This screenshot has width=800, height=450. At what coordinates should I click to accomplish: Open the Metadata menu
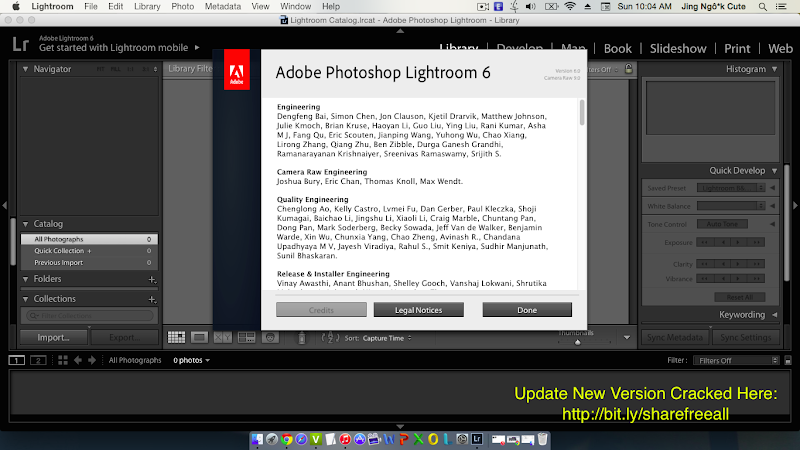222,7
